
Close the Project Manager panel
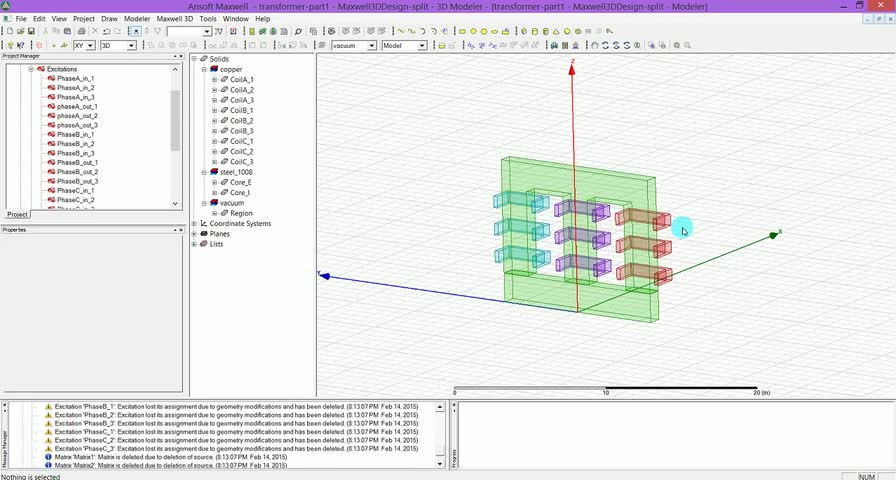(182, 56)
